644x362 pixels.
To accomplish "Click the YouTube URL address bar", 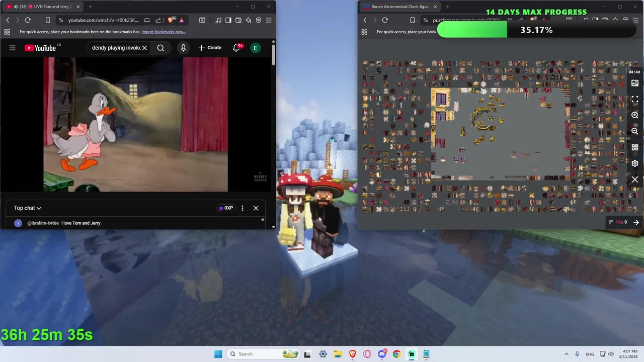I will [x=103, y=20].
